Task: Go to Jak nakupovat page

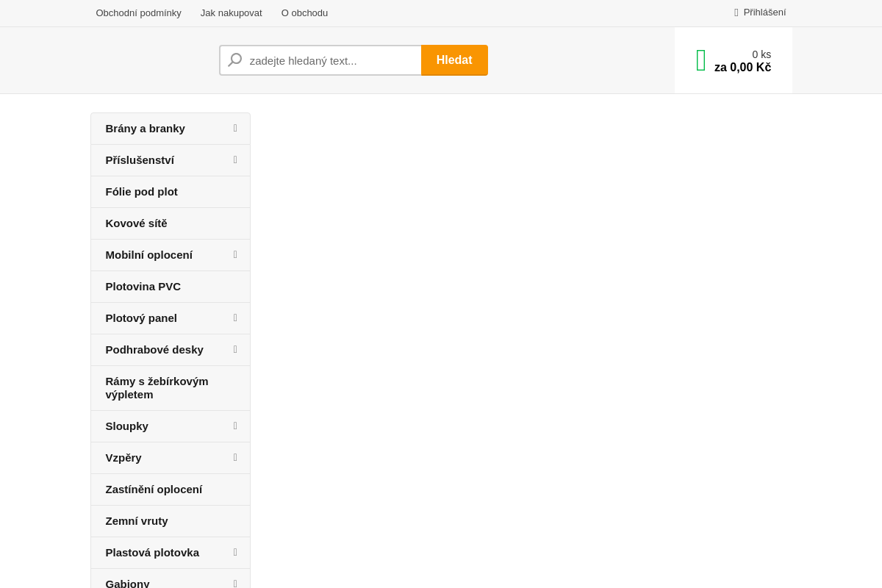Action: pyautogui.click(x=231, y=12)
